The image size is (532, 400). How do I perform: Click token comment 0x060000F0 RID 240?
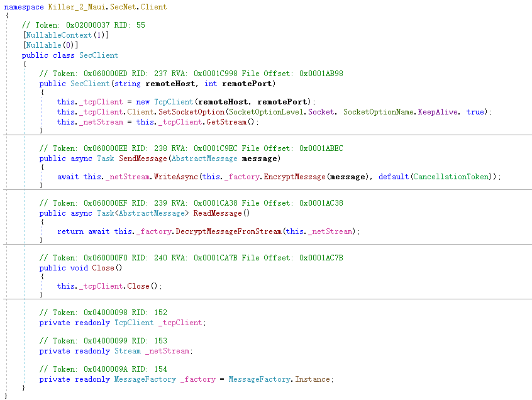point(191,258)
